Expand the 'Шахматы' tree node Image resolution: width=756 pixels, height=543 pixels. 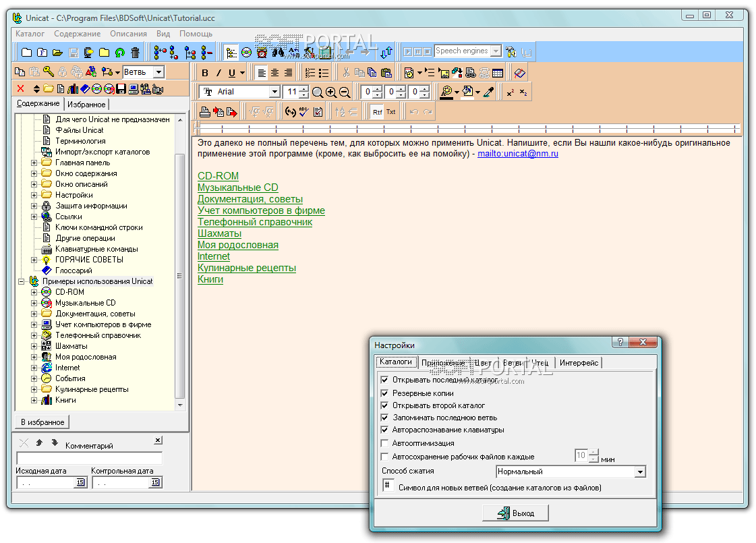point(34,346)
